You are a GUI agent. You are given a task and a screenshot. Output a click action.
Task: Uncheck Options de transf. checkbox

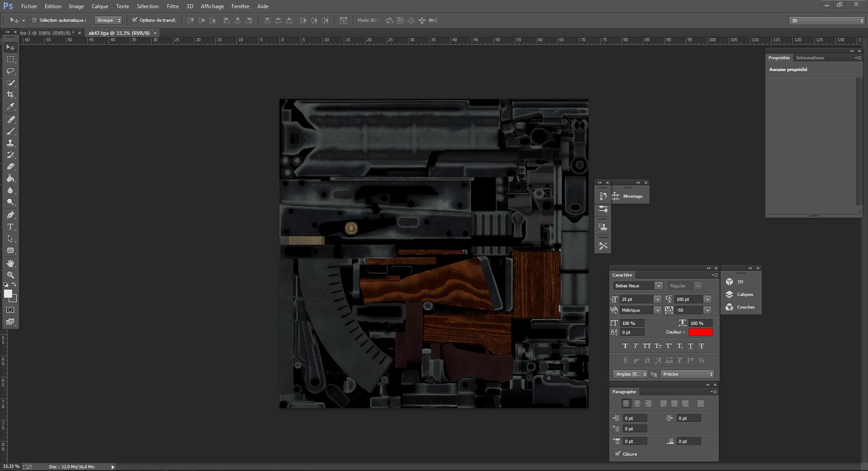(134, 20)
